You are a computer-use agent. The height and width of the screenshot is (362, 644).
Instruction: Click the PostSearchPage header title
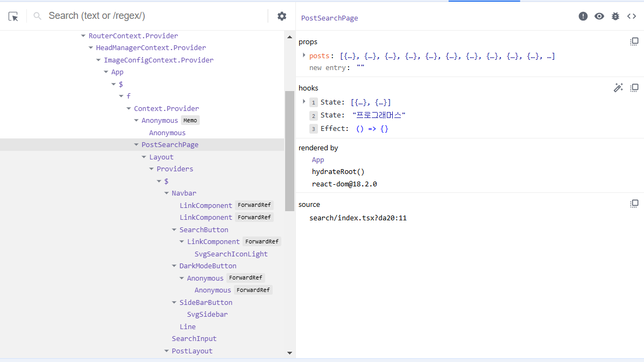coord(329,18)
